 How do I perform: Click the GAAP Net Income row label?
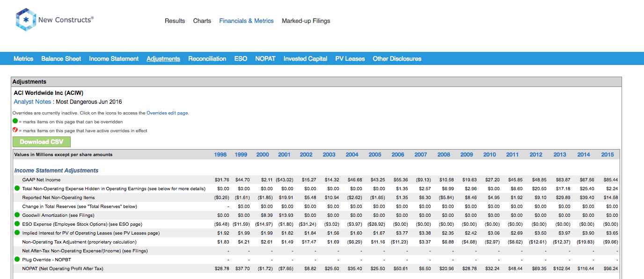tap(41, 180)
